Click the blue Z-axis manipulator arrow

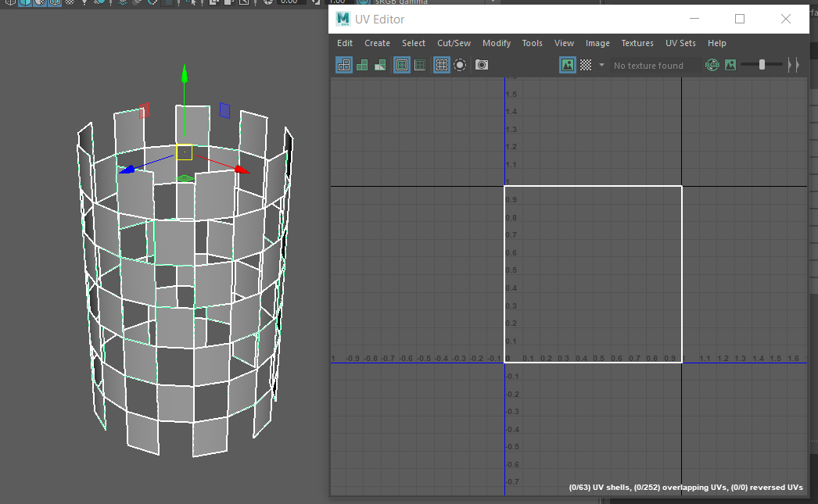(127, 170)
